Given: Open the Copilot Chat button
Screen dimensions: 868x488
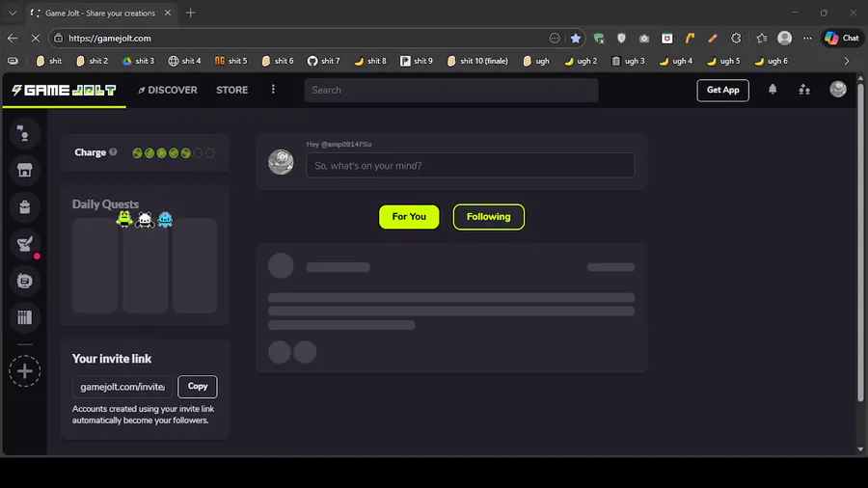Looking at the screenshot, I should click(x=843, y=39).
